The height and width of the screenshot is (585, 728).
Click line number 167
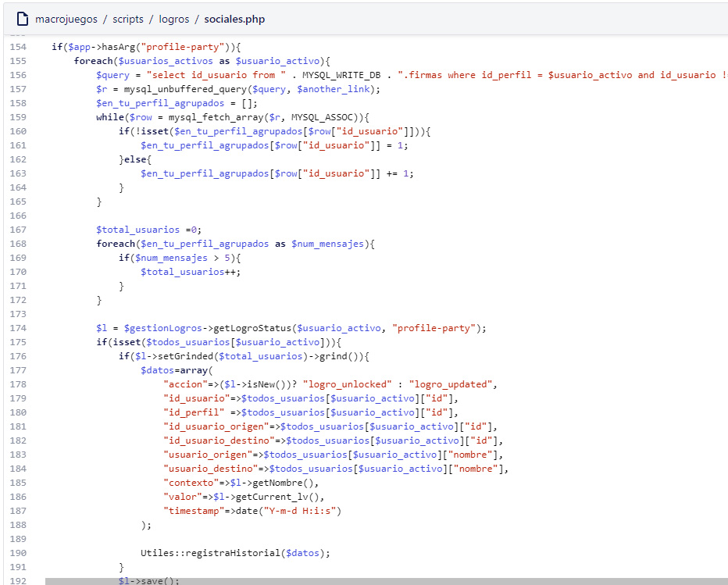coord(18,230)
